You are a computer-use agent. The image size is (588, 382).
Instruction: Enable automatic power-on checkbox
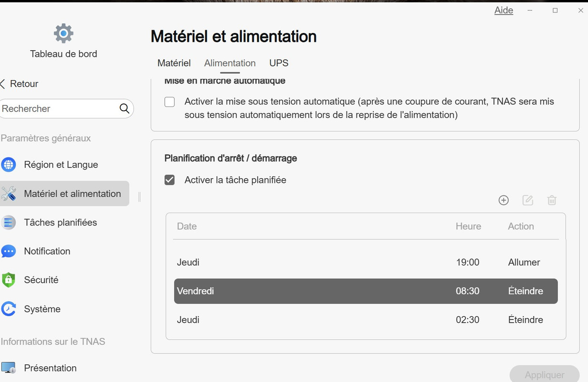click(x=169, y=102)
